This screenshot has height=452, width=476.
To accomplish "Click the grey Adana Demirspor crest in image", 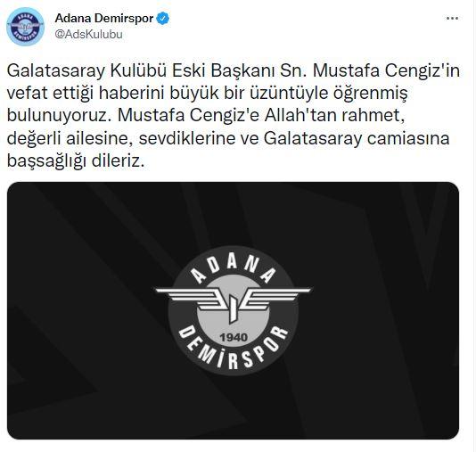I will click(x=234, y=311).
